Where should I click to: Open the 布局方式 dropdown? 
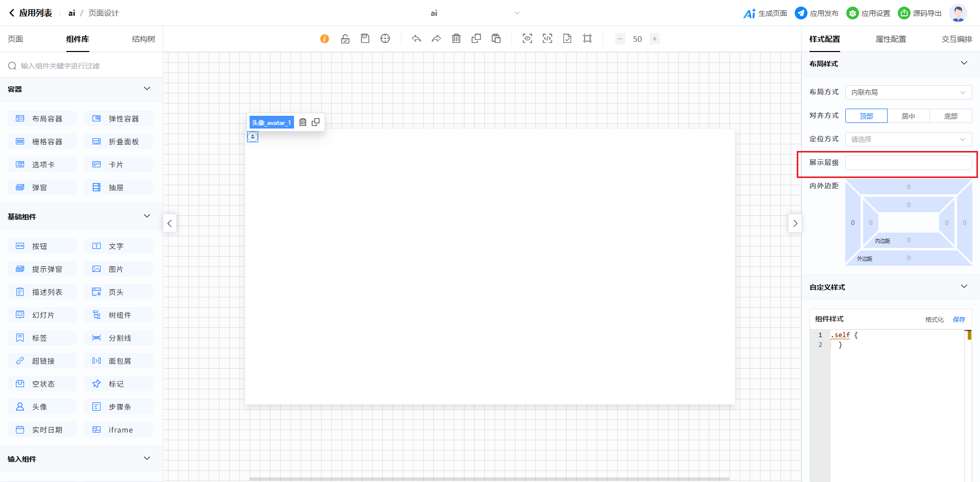tap(908, 92)
